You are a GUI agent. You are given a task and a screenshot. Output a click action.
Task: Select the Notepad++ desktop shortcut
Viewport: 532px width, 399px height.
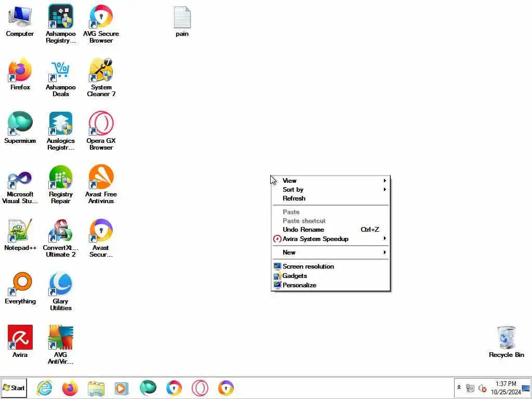point(20,235)
